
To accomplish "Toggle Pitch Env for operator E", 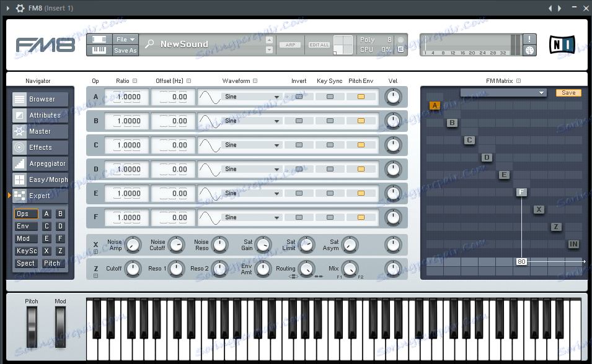I will pyautogui.click(x=361, y=193).
